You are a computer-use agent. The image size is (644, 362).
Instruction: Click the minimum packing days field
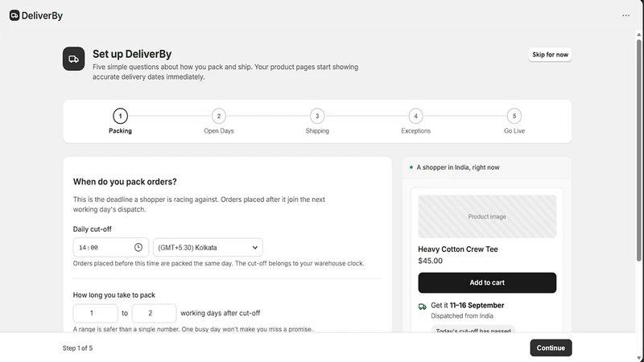pyautogui.click(x=95, y=313)
